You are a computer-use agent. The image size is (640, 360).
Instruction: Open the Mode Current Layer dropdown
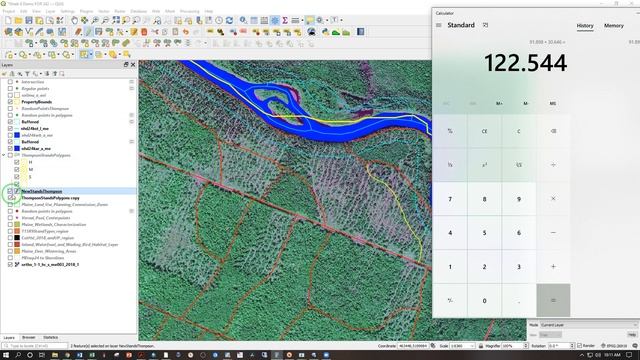click(x=588, y=325)
